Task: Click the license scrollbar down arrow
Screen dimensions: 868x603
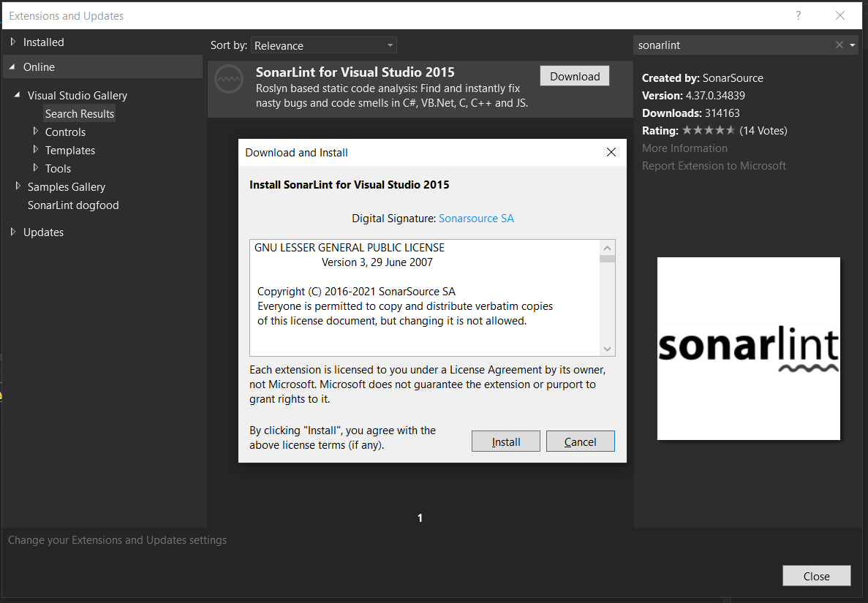Action: [607, 349]
